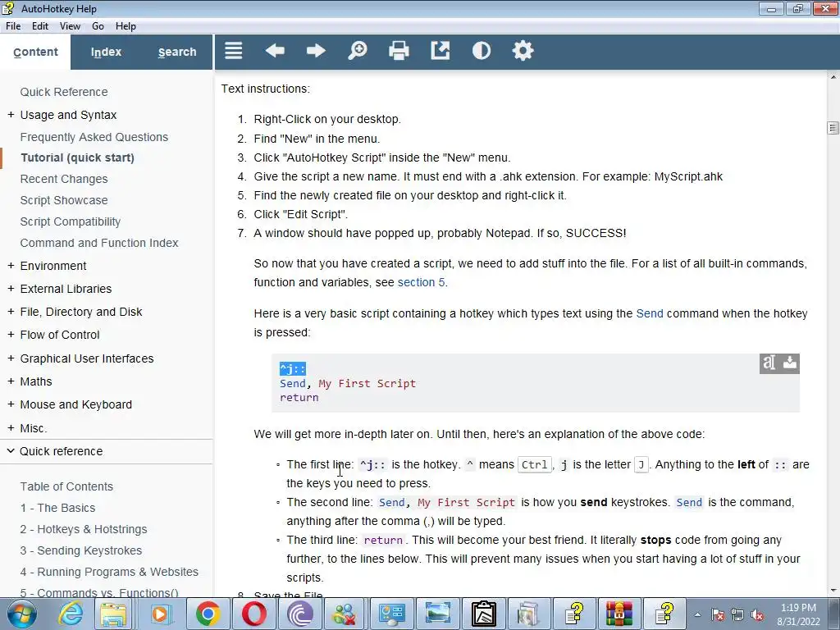Open the Script Compatibility page

tap(71, 221)
